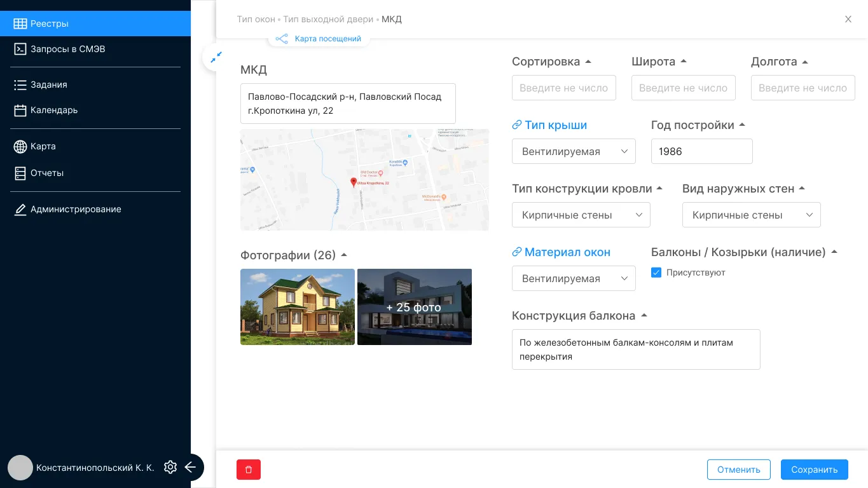The width and height of the screenshot is (868, 488).
Task: Toggle the Конструкция балкона caret
Action: [644, 316]
